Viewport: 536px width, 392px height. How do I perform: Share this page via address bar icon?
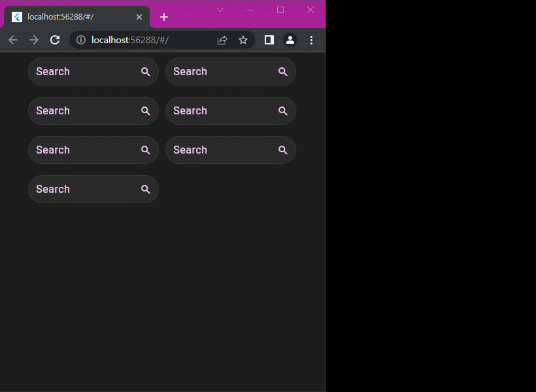pos(222,40)
